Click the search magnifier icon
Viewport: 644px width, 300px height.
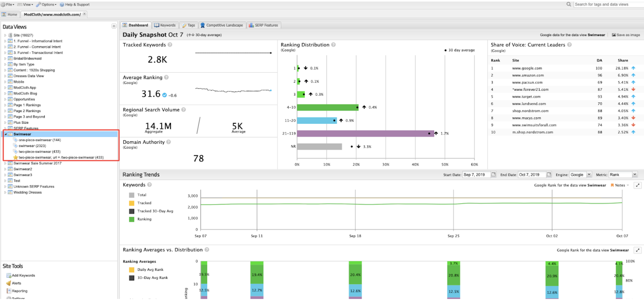pyautogui.click(x=569, y=4)
